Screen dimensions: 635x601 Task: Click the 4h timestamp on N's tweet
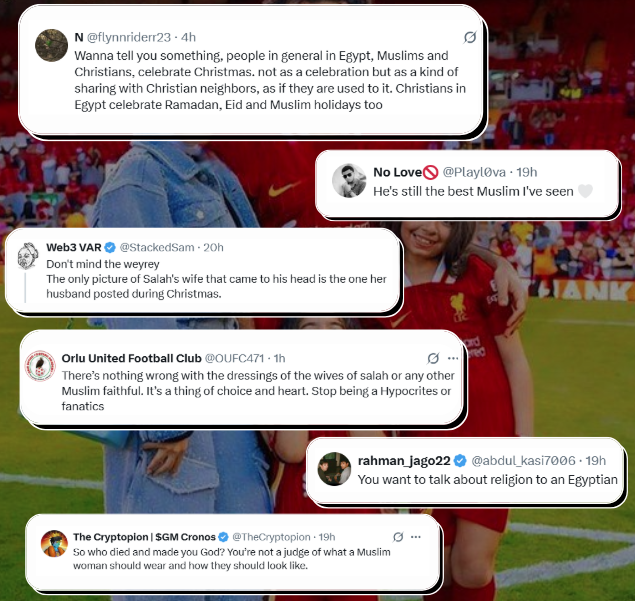188,37
